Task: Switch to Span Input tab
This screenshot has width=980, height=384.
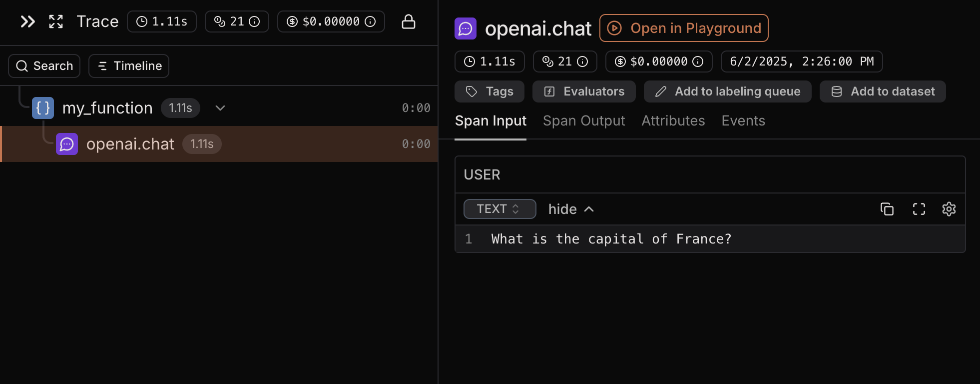Action: (490, 121)
